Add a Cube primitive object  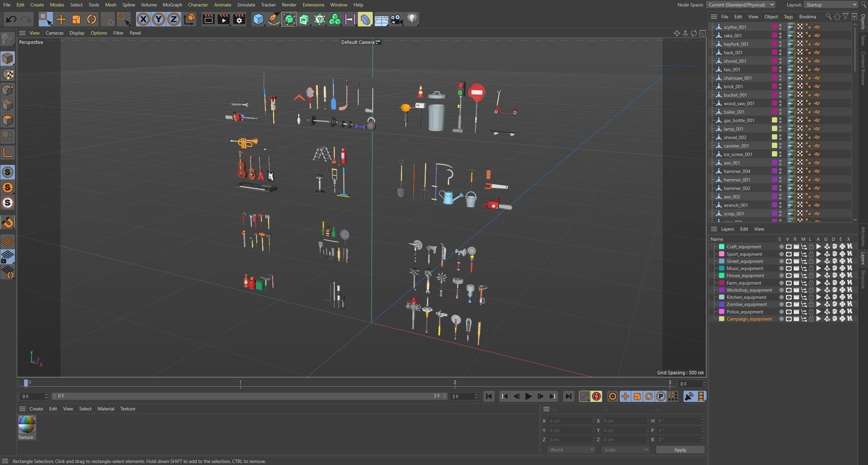pyautogui.click(x=258, y=19)
